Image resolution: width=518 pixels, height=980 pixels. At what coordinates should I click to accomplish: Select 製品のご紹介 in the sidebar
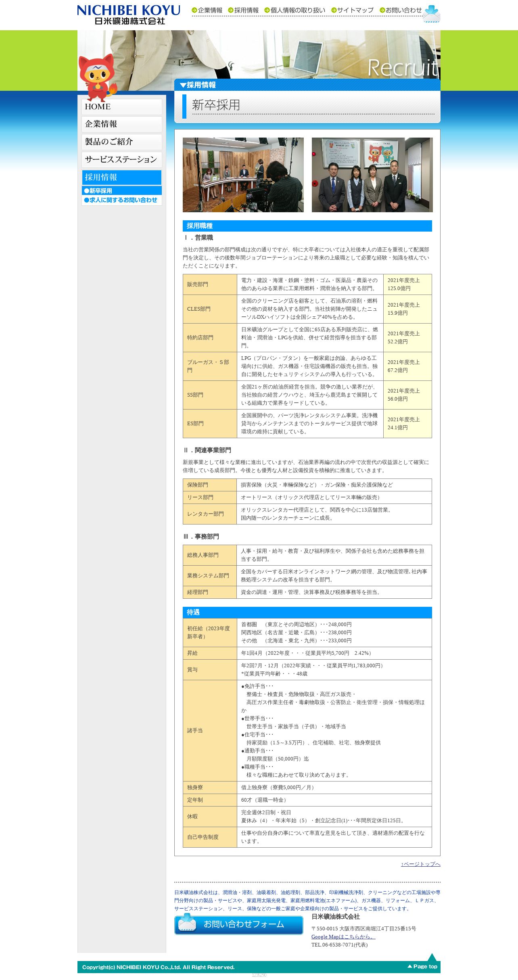pyautogui.click(x=122, y=142)
